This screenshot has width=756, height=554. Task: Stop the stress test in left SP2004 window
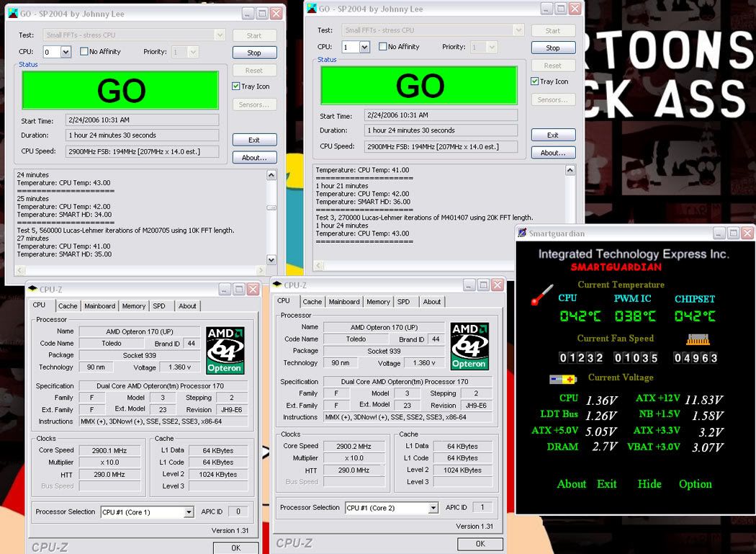point(254,53)
